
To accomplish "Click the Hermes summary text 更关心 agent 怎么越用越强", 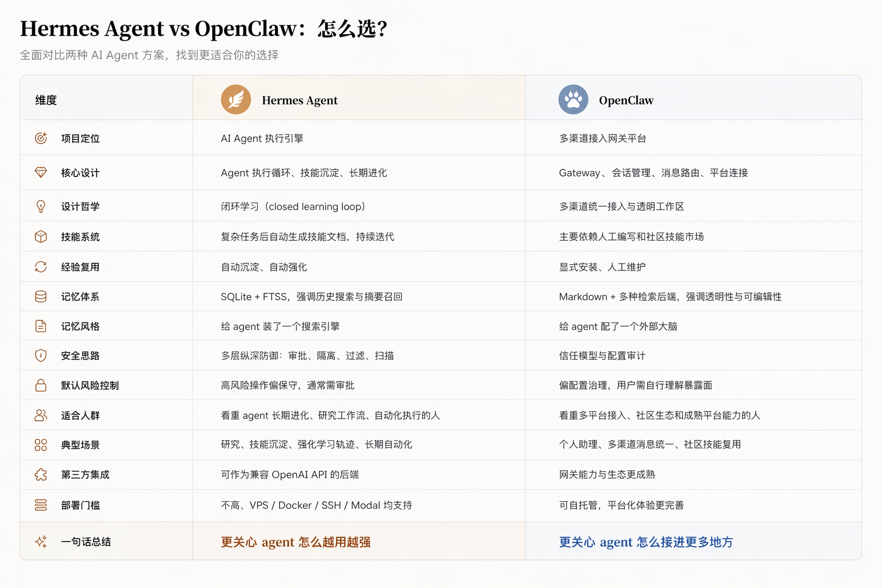I will coord(295,542).
